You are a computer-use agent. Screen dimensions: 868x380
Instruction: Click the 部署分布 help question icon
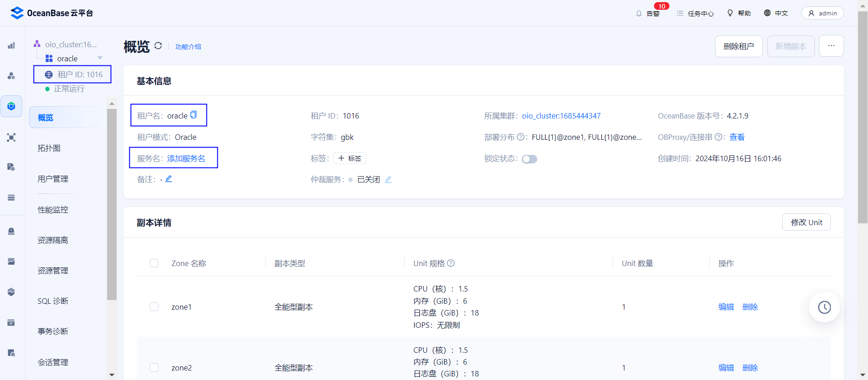[521, 137]
